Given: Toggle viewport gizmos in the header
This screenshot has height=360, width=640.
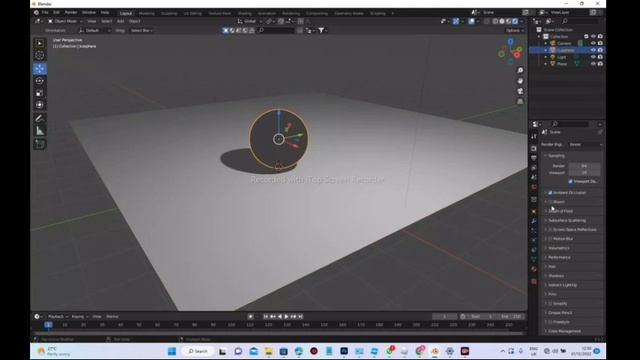Looking at the screenshot, I should coord(456,21).
